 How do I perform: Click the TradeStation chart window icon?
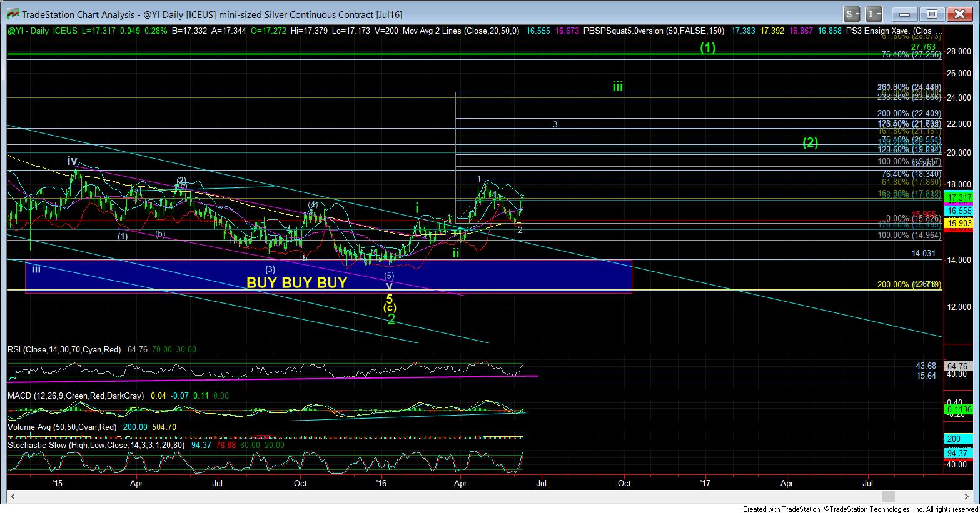pos(11,14)
